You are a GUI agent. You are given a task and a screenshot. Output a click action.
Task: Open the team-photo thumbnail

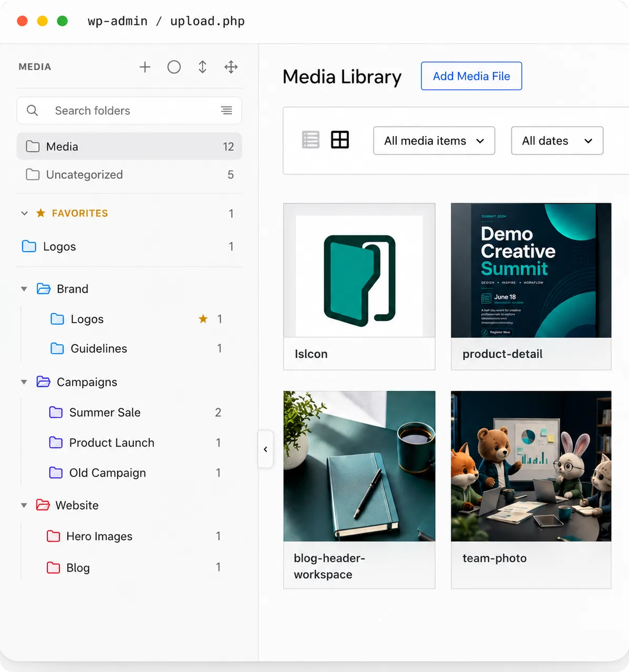coord(531,466)
